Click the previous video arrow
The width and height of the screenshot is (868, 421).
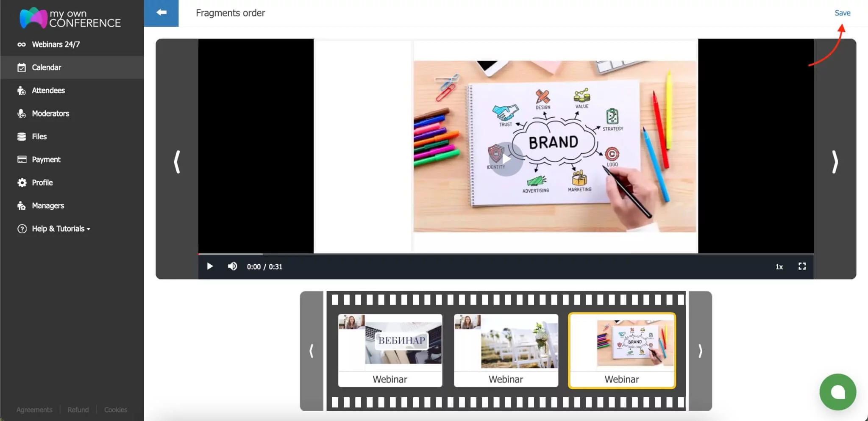tap(177, 161)
